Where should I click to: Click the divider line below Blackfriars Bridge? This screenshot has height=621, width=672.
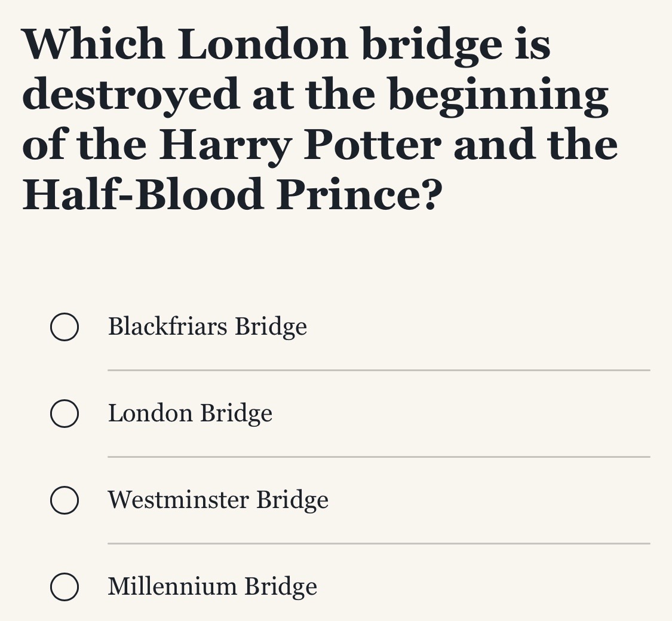click(378, 371)
